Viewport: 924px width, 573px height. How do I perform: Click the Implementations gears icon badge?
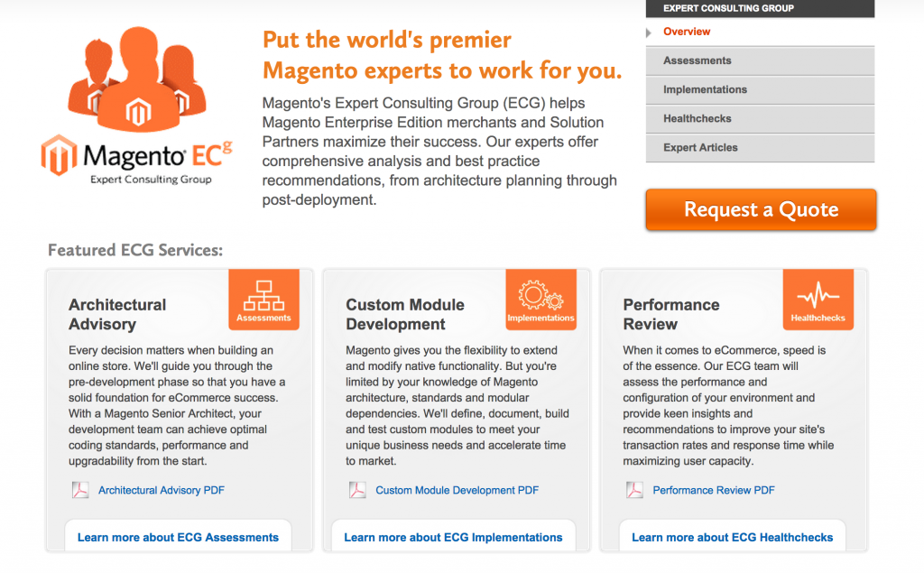coord(541,300)
